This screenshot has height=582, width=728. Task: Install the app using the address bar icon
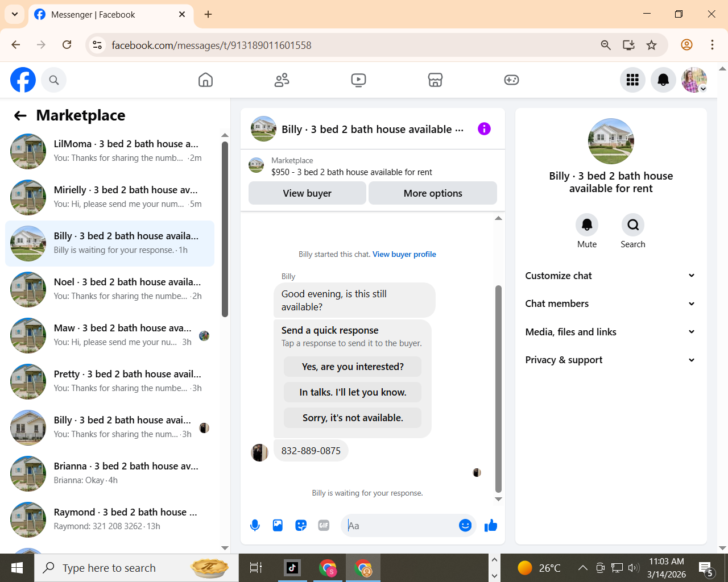click(x=628, y=45)
